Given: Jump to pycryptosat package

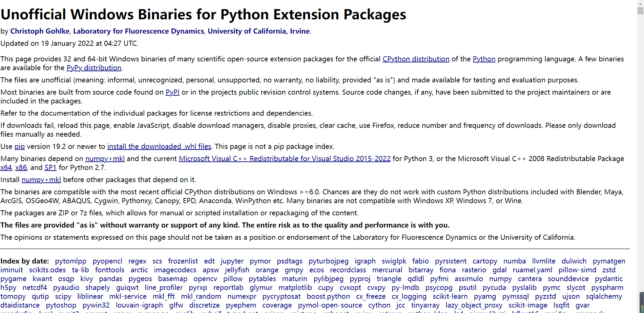Looking at the screenshot, I should (282, 296).
